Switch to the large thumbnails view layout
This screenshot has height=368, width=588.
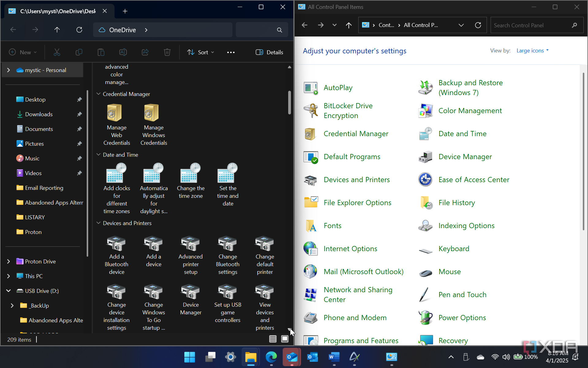point(285,339)
